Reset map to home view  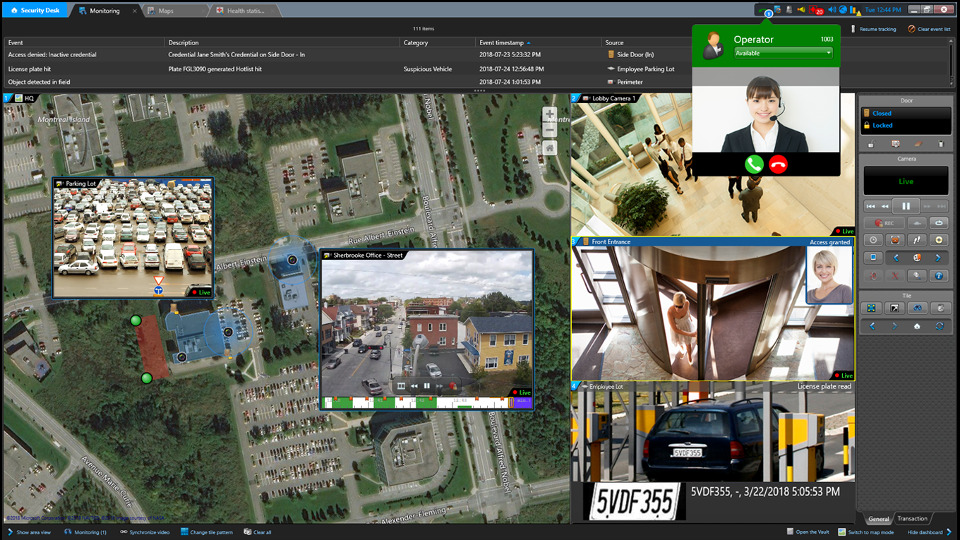[x=549, y=148]
